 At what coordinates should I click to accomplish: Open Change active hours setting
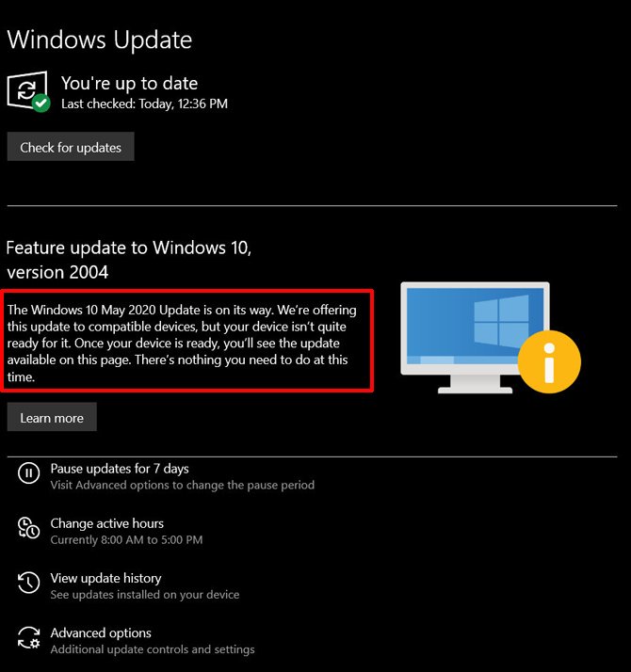pyautogui.click(x=106, y=523)
